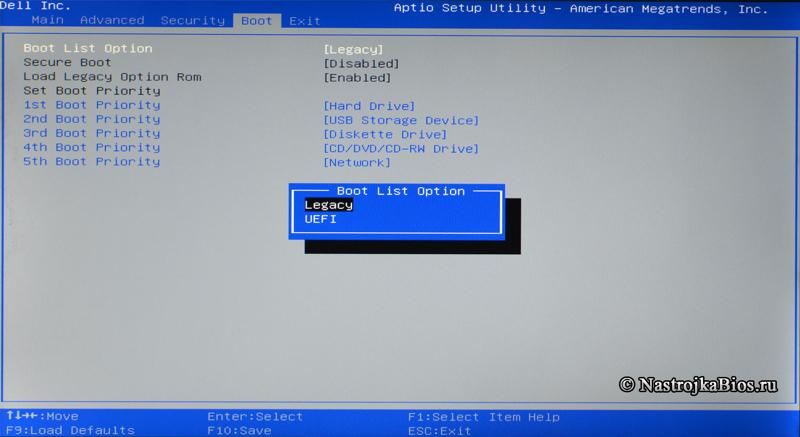Select the Boot List Option label
The image size is (800, 437).
(88, 48)
